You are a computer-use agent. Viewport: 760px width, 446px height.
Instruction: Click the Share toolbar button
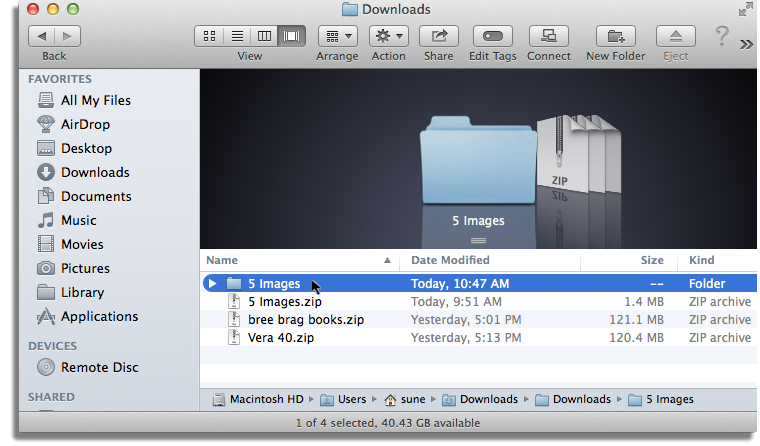439,36
